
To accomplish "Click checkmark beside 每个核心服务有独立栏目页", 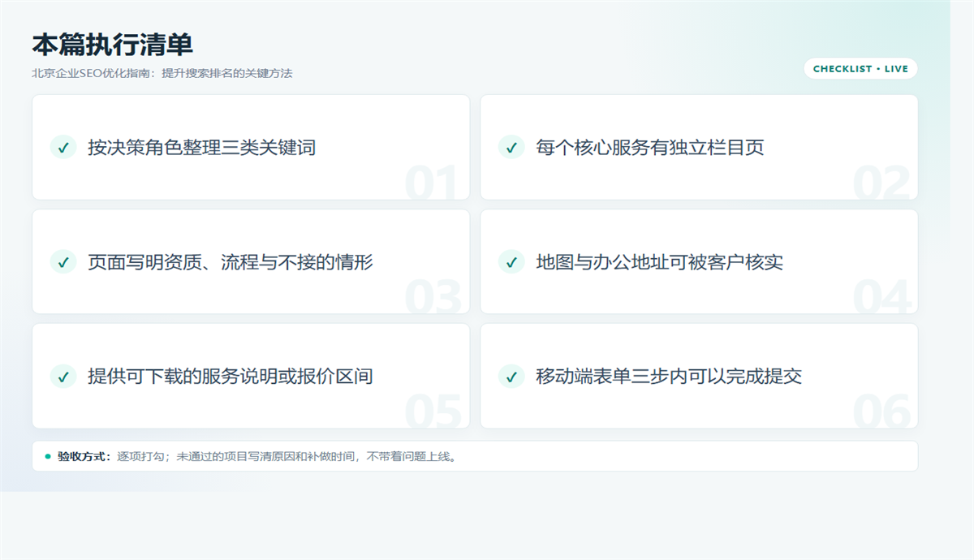I will 511,147.
